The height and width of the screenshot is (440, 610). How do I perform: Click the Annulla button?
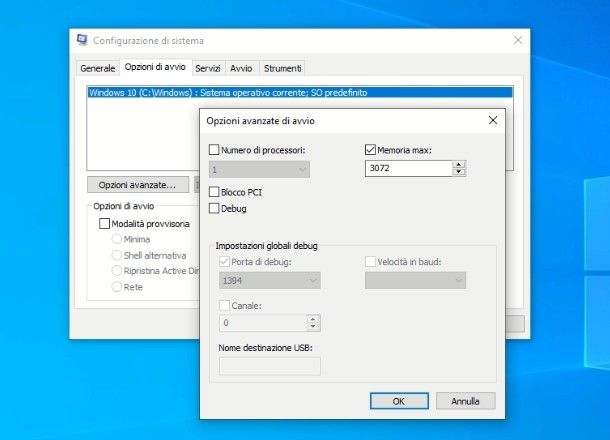[466, 401]
